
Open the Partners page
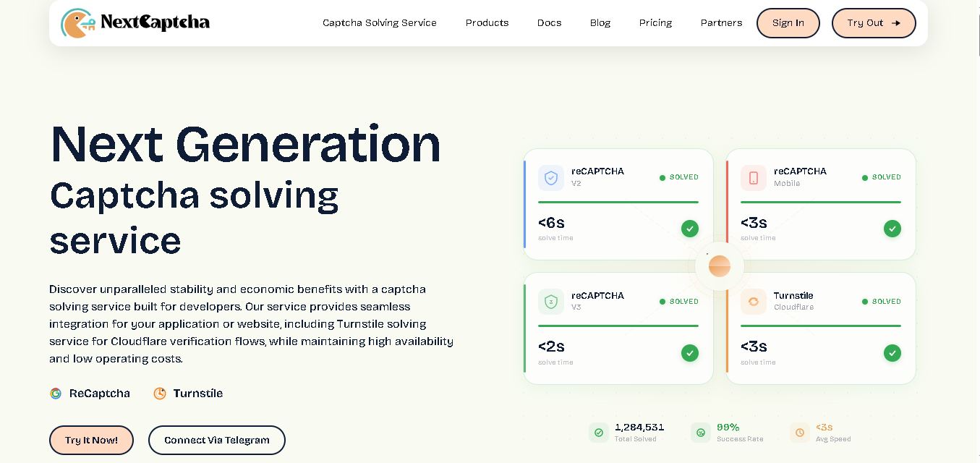(x=721, y=23)
